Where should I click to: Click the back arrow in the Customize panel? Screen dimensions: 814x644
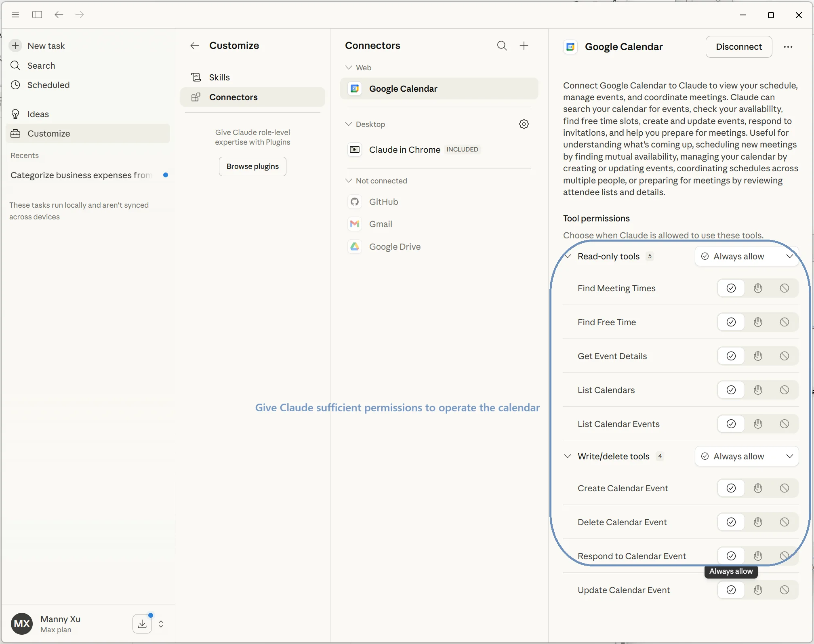[x=194, y=46]
